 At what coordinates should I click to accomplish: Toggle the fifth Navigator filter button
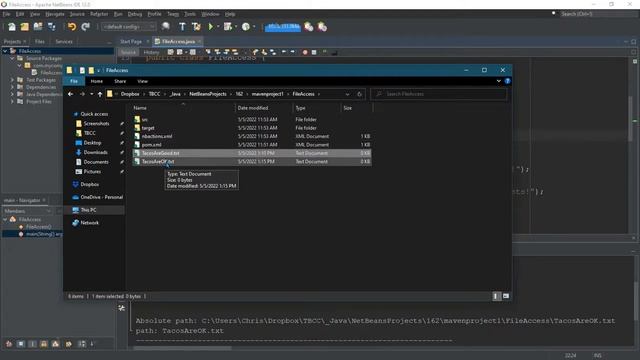click(56, 344)
